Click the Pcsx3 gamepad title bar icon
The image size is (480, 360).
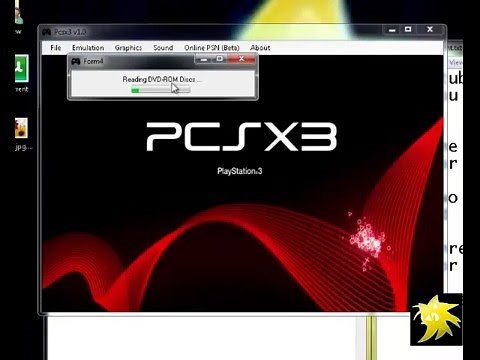click(46, 32)
